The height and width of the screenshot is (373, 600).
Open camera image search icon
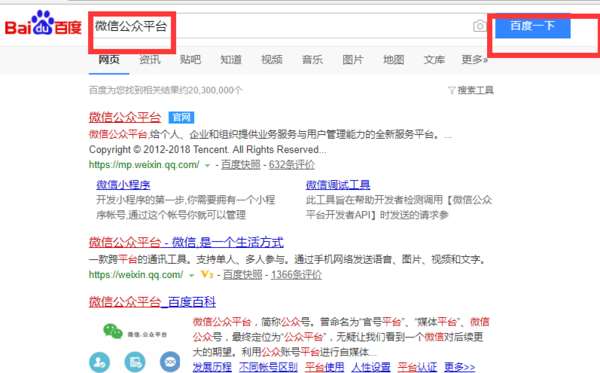coord(479,26)
